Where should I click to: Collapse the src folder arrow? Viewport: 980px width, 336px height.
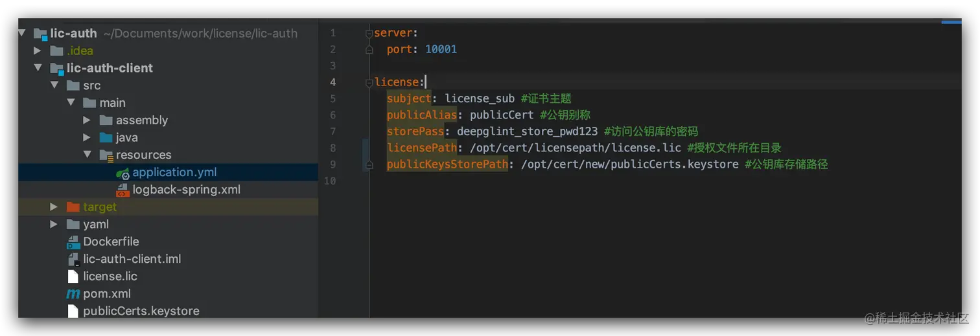(x=54, y=85)
